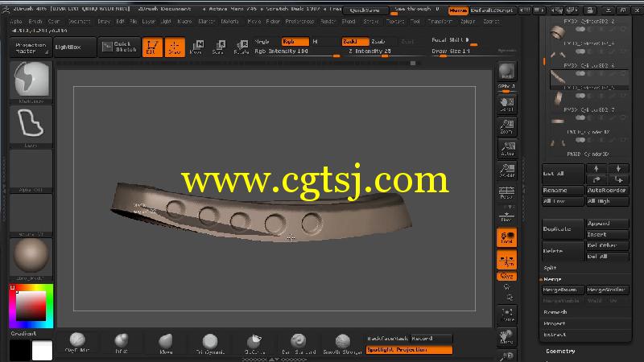Toggle the Rgb channel button
The image size is (644, 362).
pos(295,42)
